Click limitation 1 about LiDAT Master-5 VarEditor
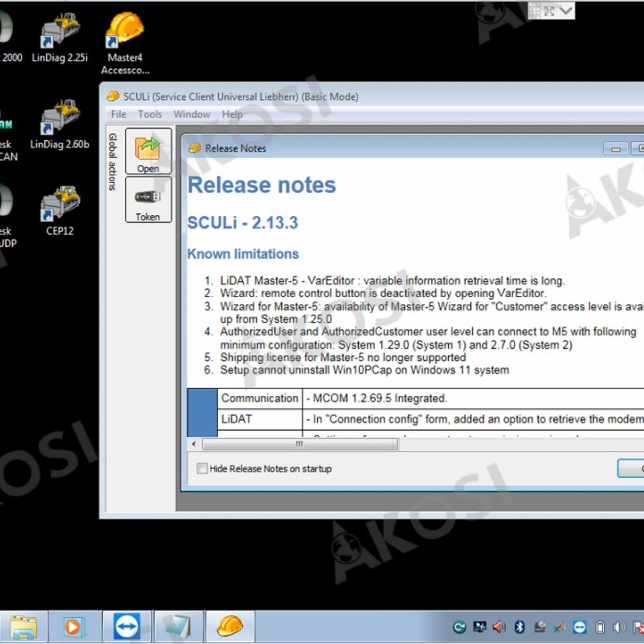This screenshot has height=644, width=644. pyautogui.click(x=392, y=281)
